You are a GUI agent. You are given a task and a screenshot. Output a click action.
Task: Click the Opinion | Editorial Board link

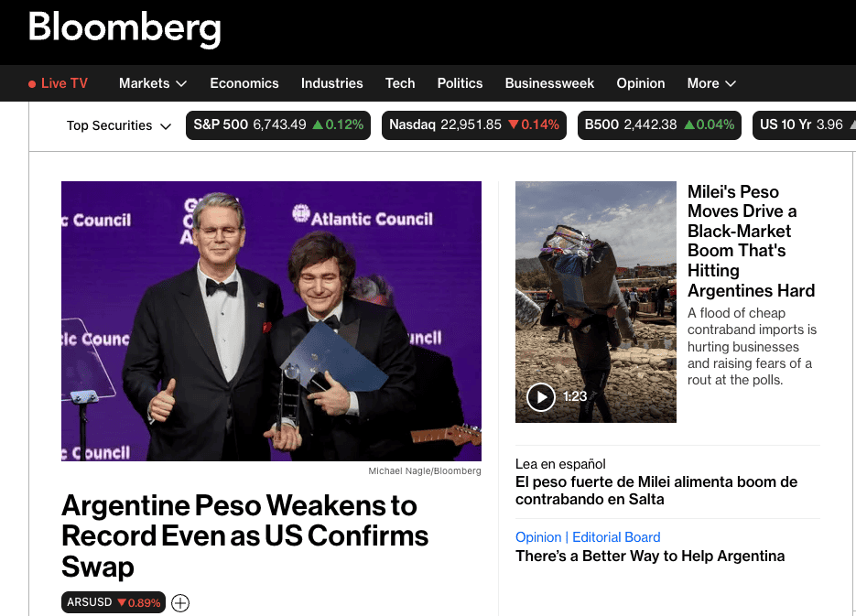tap(588, 537)
